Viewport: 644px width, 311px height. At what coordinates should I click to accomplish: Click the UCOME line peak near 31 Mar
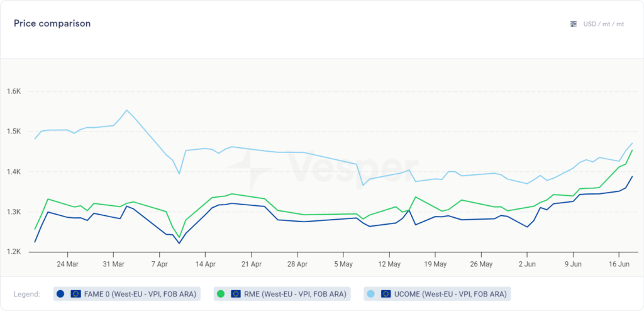coord(126,110)
